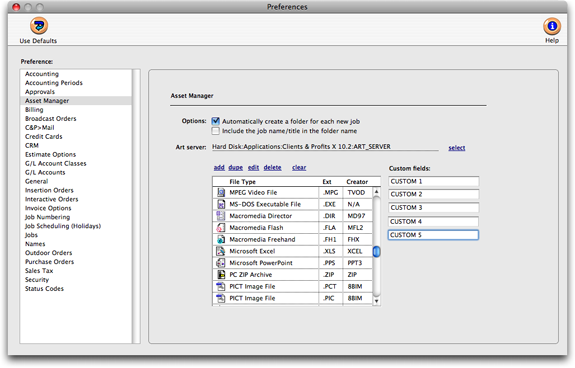Image resolution: width=575 pixels, height=368 pixels.
Task: Open Outdoor Orders preferences
Action: point(76,253)
